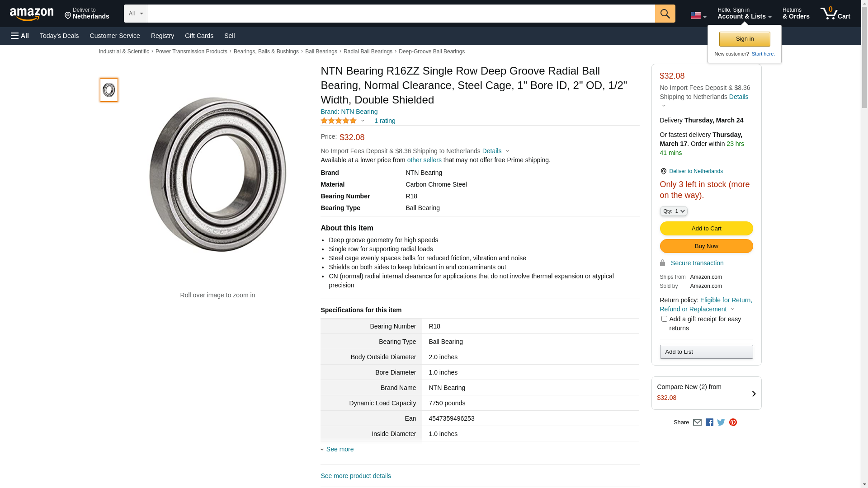Image resolution: width=868 pixels, height=488 pixels.
Task: Click the bearing image thumbnail
Action: 109,90
